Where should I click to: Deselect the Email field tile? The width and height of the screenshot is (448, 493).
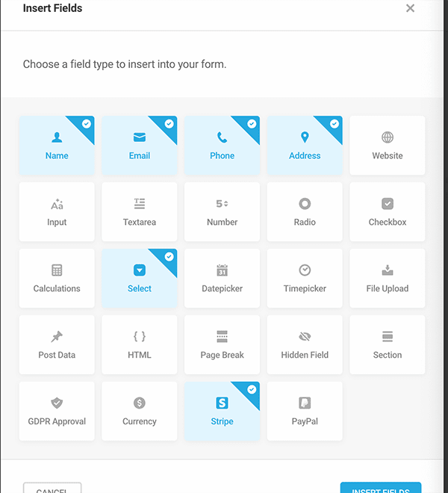[140, 145]
